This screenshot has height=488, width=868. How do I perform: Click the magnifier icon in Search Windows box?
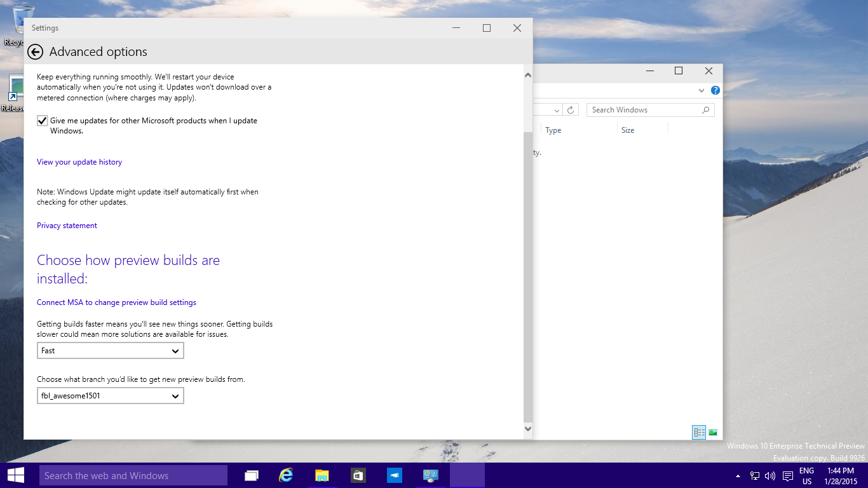coord(705,110)
